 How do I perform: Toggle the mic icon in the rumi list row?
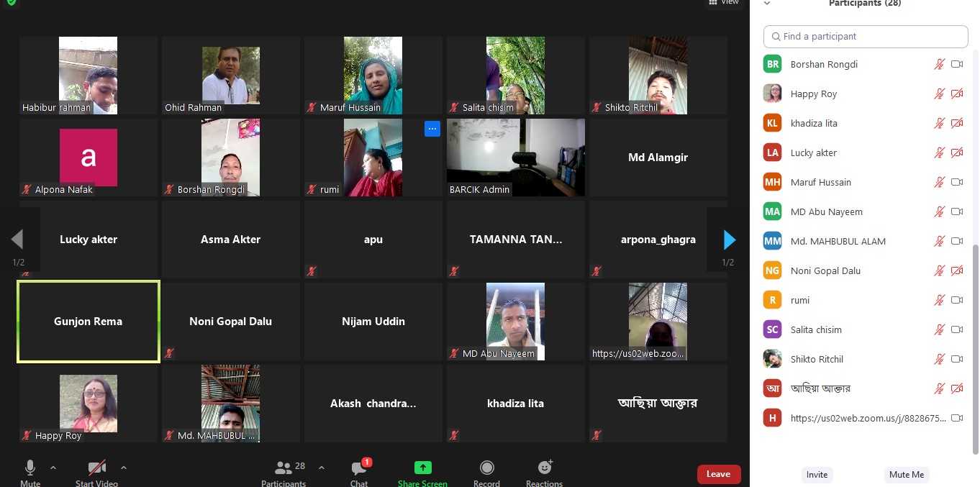[x=939, y=300]
